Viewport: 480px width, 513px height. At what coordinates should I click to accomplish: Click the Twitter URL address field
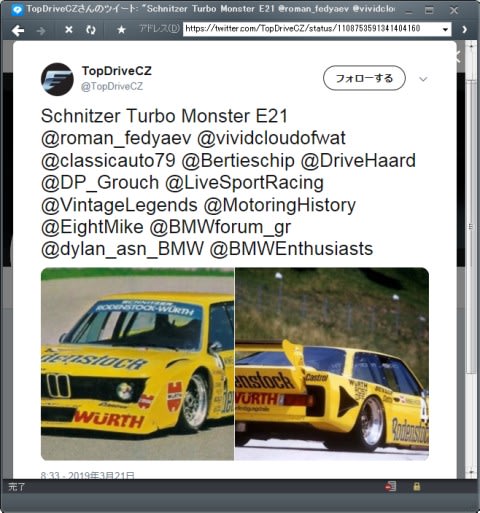(312, 29)
